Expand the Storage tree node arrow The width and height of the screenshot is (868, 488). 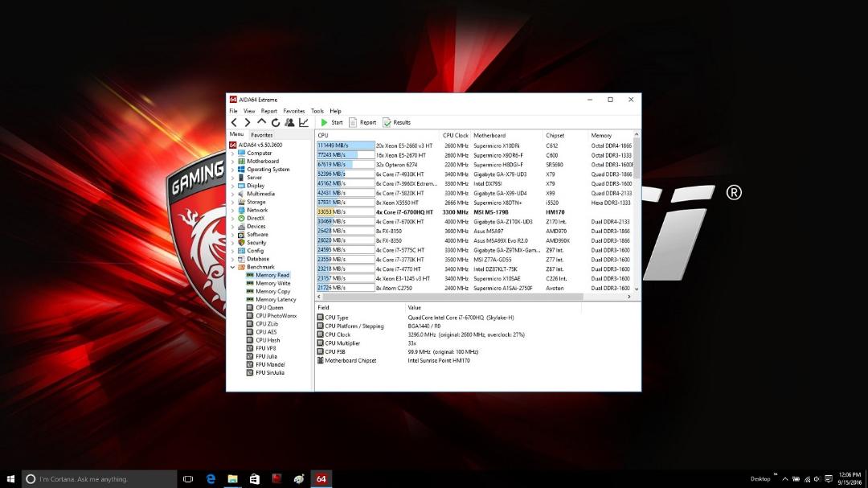click(232, 202)
